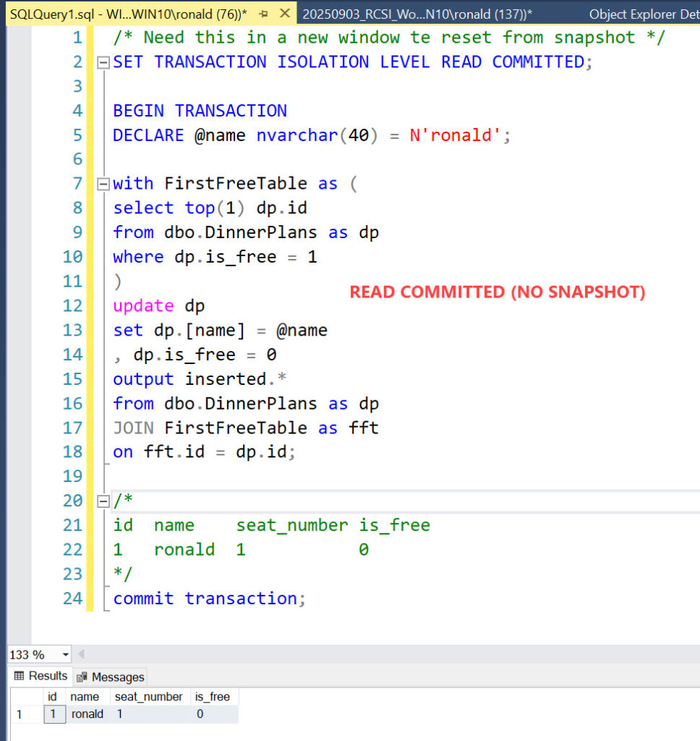
Task: Open the Object Explorer Details tab
Action: 642,14
